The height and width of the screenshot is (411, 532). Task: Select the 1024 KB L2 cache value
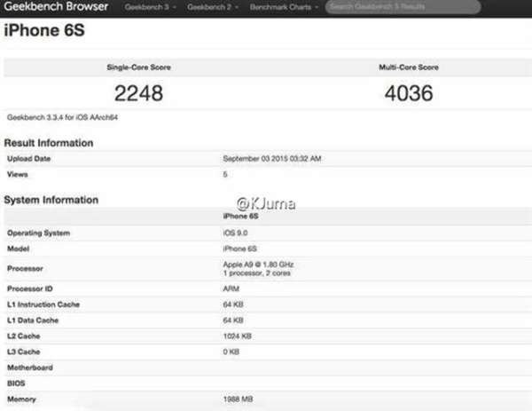click(x=237, y=336)
